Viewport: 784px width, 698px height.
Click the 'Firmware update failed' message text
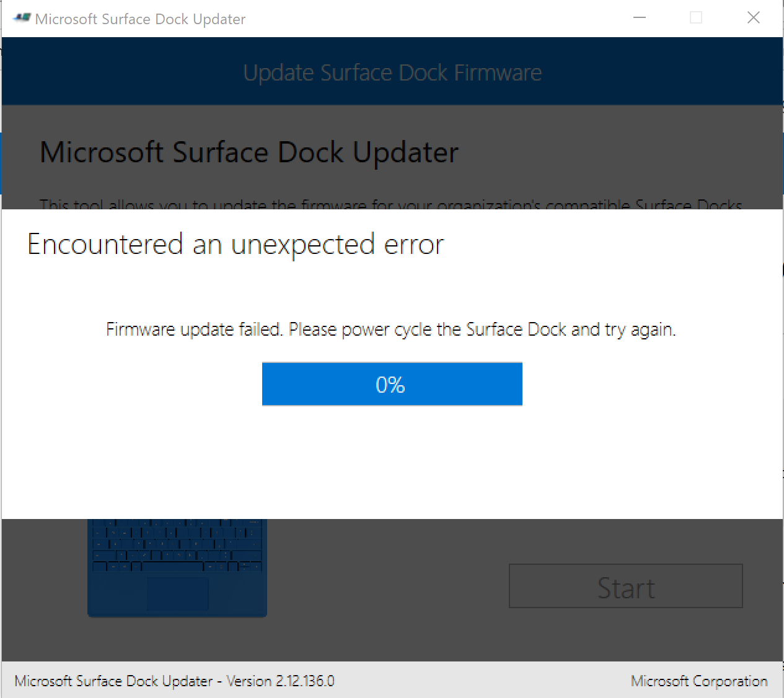point(390,329)
